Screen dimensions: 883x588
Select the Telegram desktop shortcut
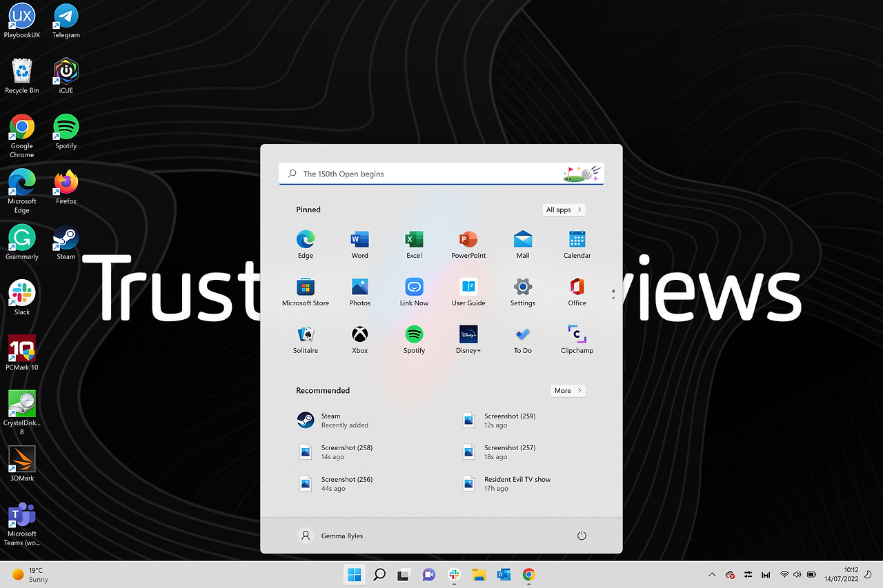[66, 19]
